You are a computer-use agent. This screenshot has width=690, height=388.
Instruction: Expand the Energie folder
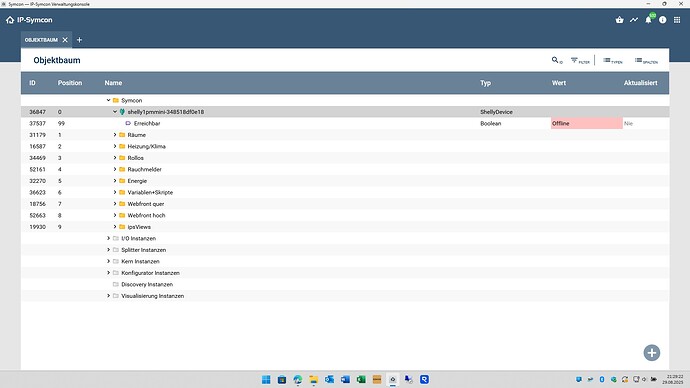115,181
